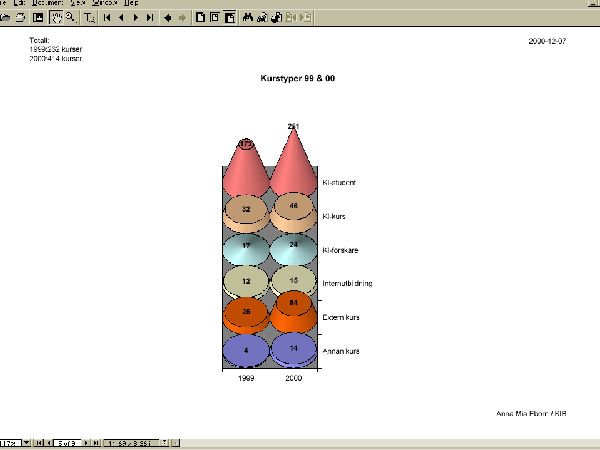Enable Fit Width page view
The height and width of the screenshot is (450, 600).
(x=229, y=17)
